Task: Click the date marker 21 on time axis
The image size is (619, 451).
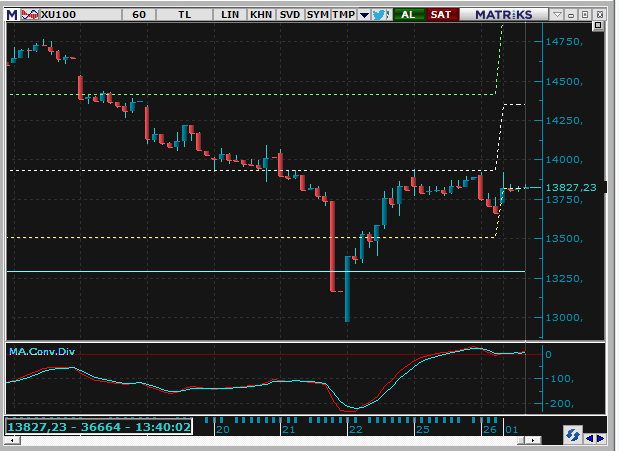Action: (289, 430)
